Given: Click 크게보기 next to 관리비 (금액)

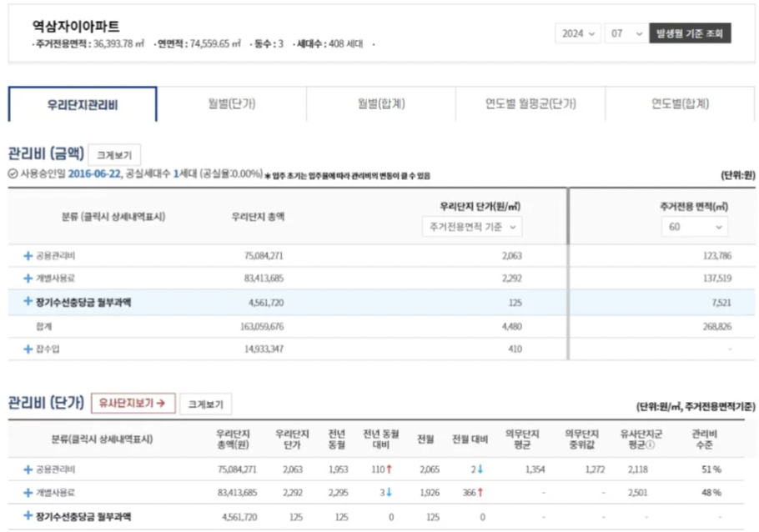Looking at the screenshot, I should 114,155.
